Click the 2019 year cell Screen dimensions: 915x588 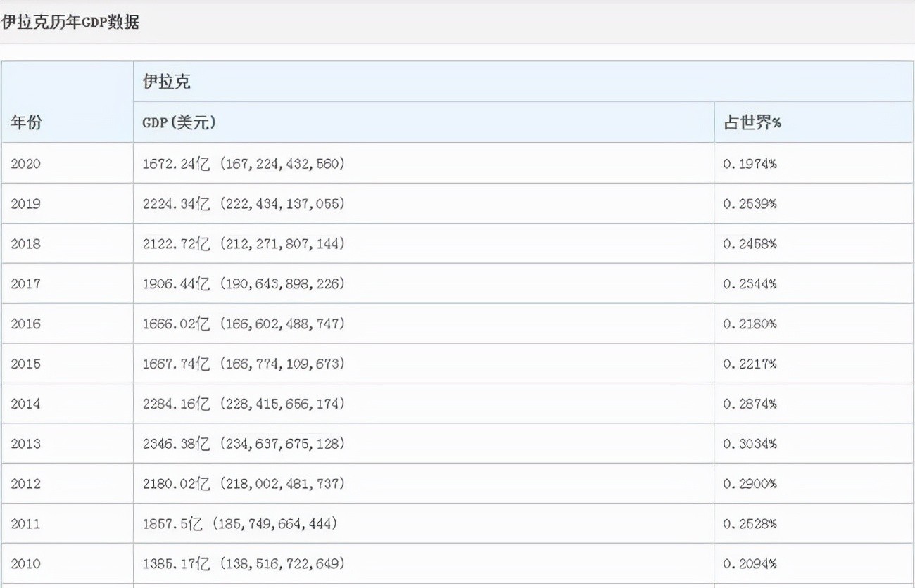(26, 204)
